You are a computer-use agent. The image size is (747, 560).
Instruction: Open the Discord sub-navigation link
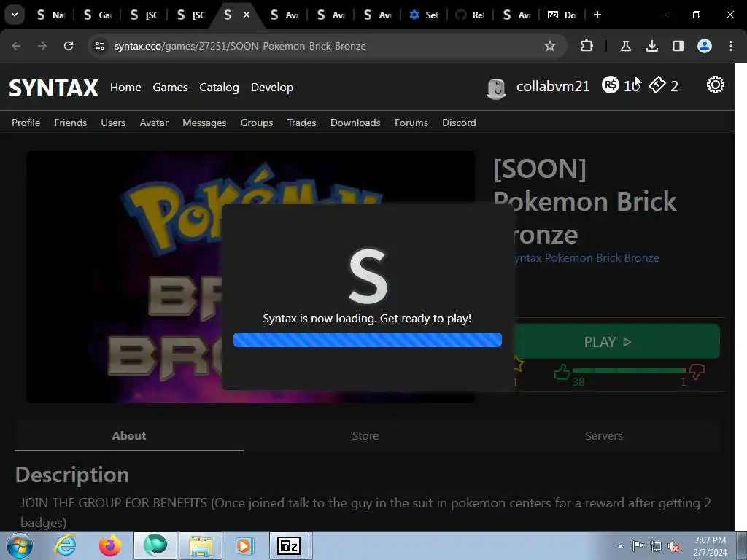pyautogui.click(x=459, y=122)
